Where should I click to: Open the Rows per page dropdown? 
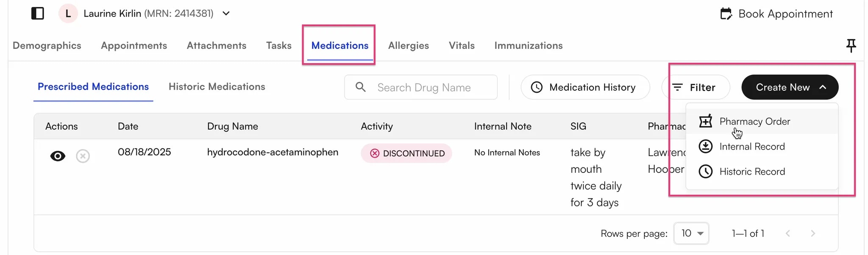[x=691, y=233]
